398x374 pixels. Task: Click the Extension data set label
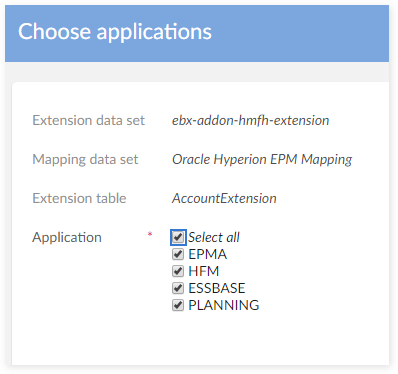click(x=88, y=120)
